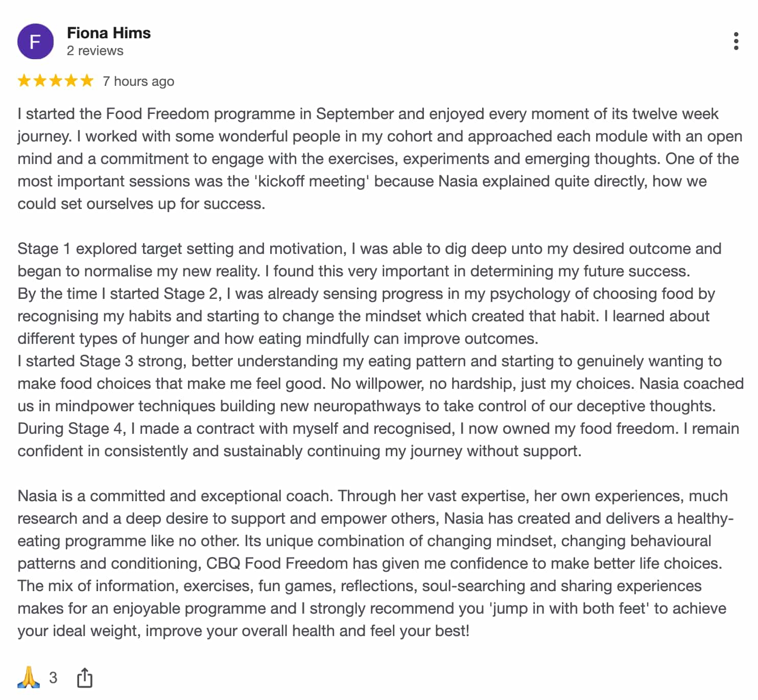The image size is (758, 700).
Task: Click the closing line ending "feel your best!"
Action: (243, 631)
